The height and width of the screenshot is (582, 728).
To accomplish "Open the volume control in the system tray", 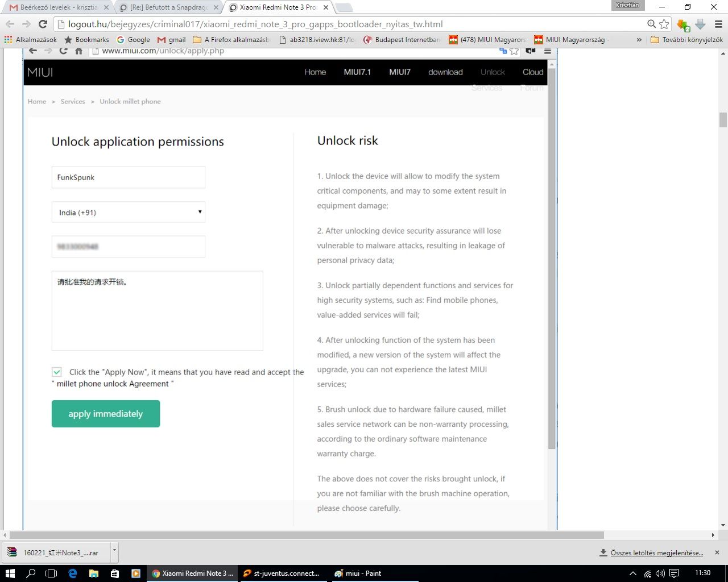I will pyautogui.click(x=660, y=573).
